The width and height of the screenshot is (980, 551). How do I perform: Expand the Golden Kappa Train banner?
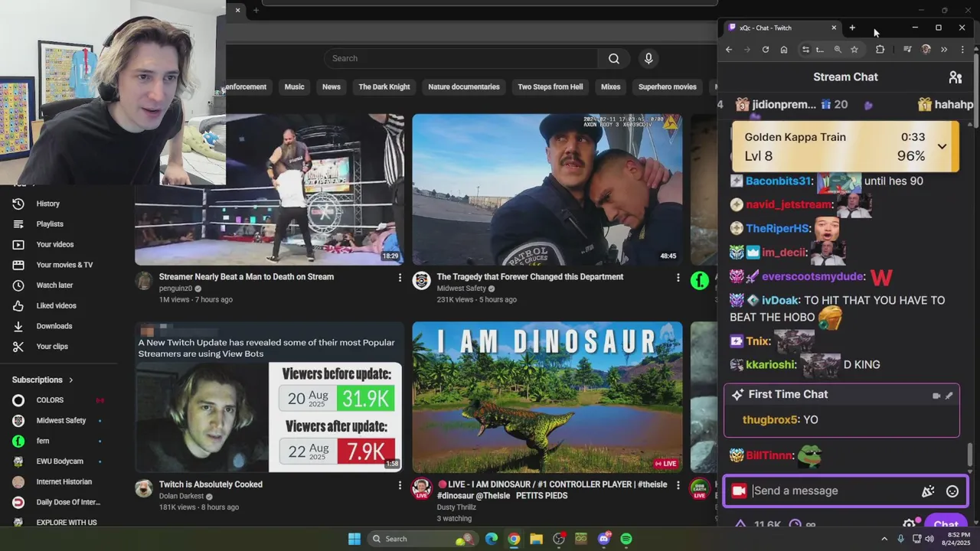click(942, 146)
